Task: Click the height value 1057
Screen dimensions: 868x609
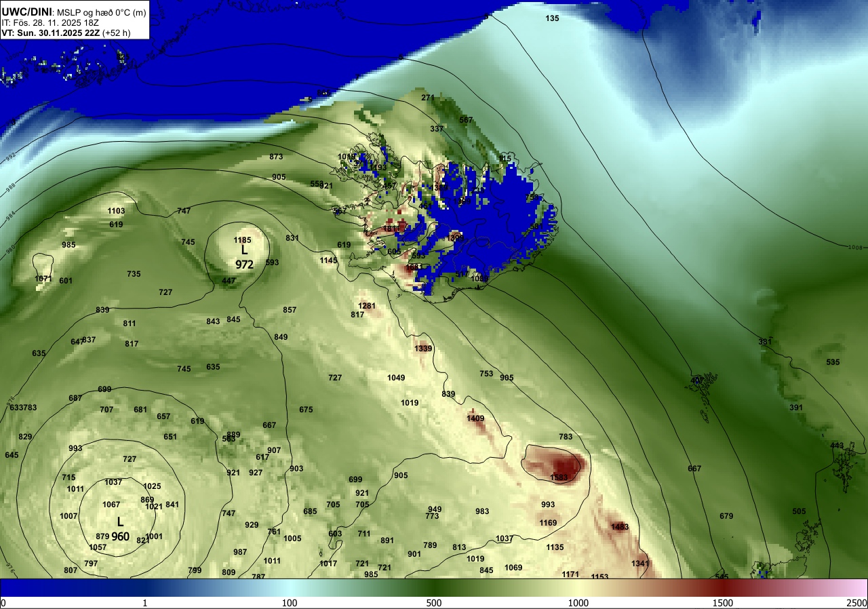Action: 98,547
